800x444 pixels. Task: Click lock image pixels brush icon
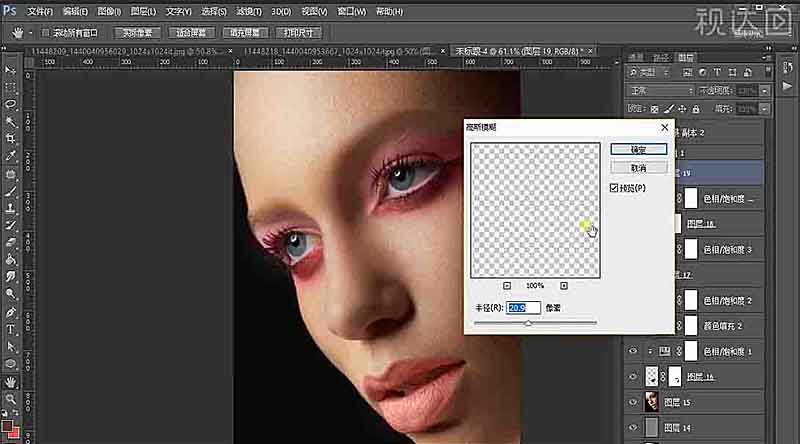[668, 109]
